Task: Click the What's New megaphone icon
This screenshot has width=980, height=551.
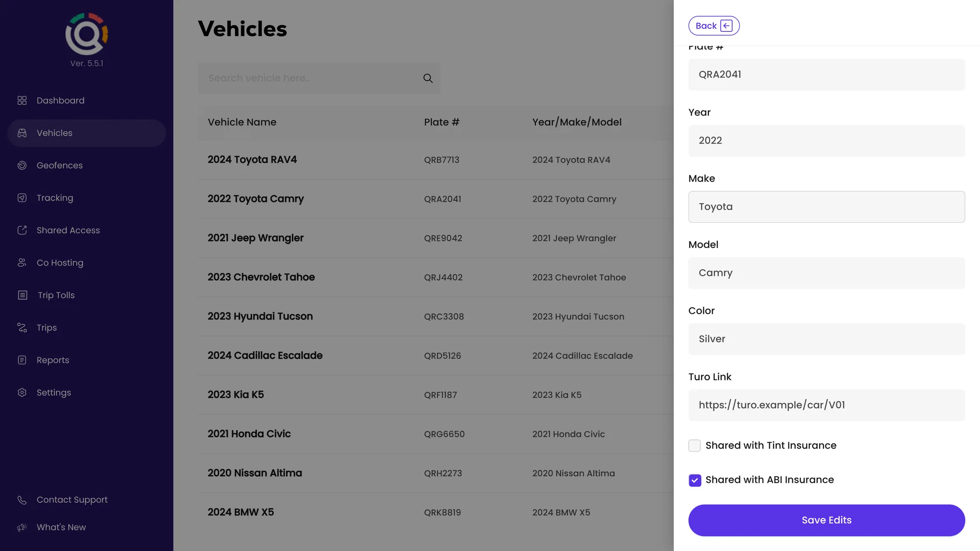Action: coord(22,527)
